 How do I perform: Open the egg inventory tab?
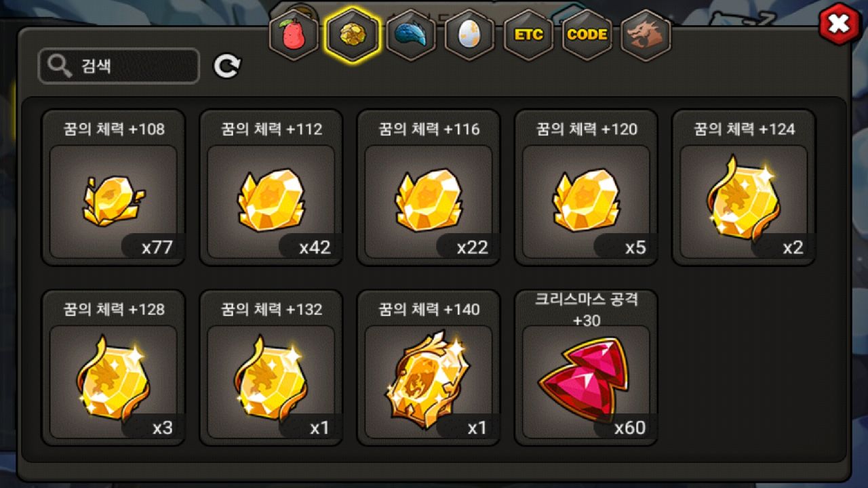[x=469, y=35]
